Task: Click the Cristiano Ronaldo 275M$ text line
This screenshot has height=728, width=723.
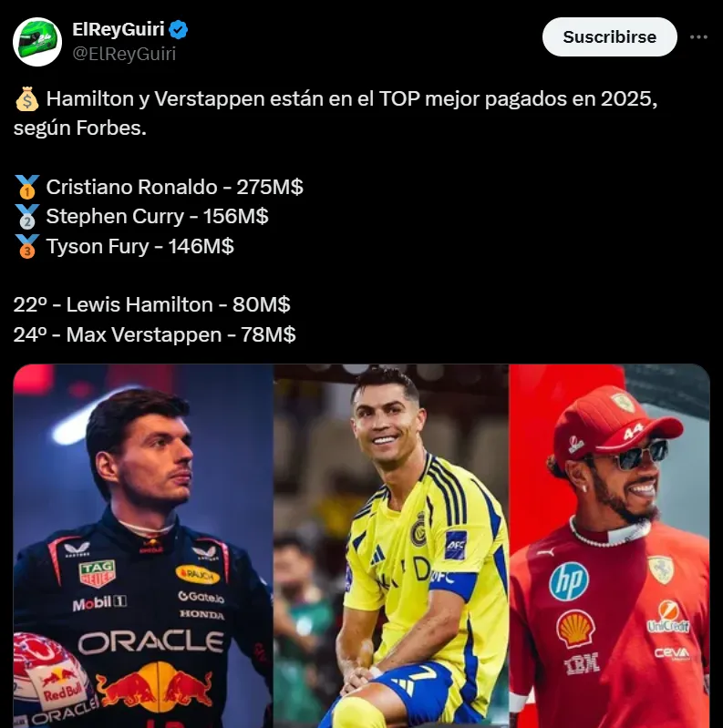Action: pyautogui.click(x=174, y=188)
